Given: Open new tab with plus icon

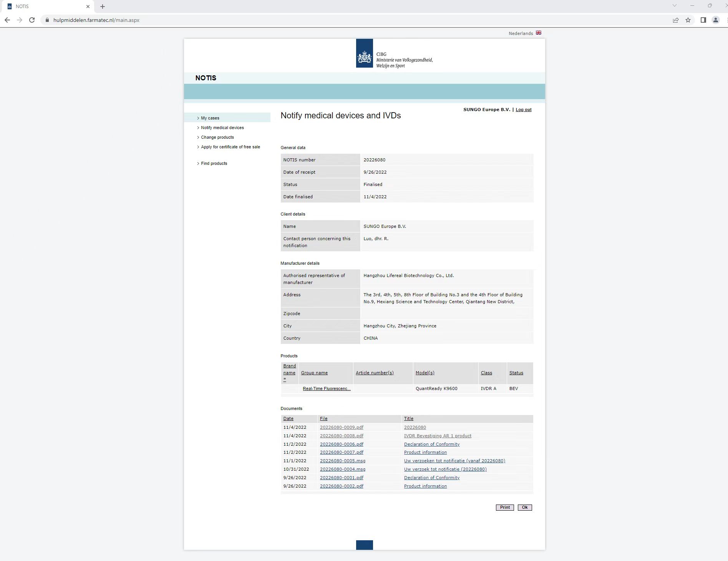Looking at the screenshot, I should click(x=103, y=7).
